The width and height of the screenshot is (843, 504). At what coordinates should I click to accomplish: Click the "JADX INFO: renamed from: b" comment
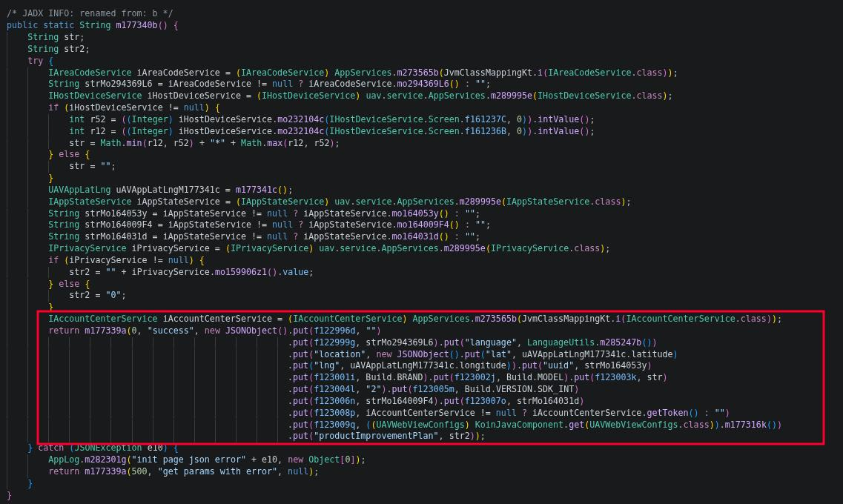(x=90, y=13)
